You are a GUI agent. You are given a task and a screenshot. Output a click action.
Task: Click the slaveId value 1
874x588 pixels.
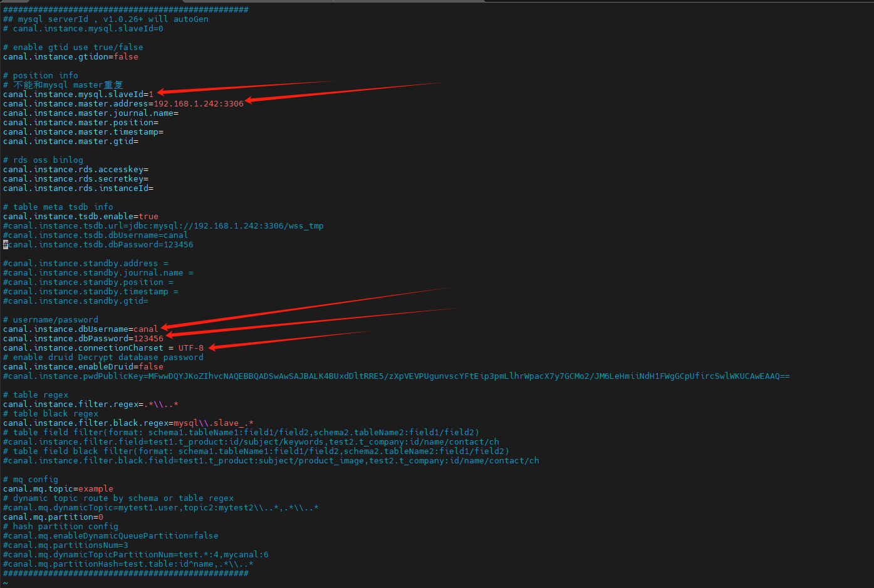151,95
